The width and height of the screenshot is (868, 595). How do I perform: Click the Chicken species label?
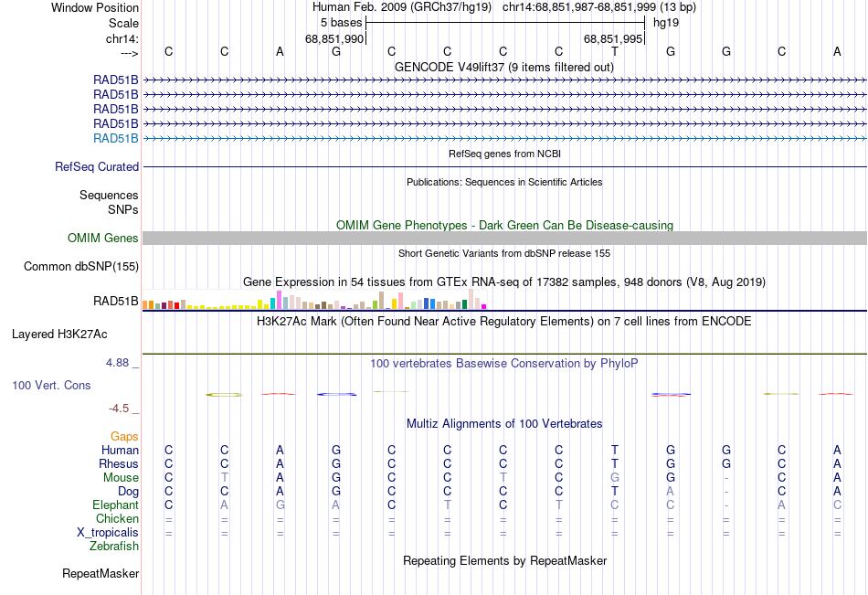point(117,518)
